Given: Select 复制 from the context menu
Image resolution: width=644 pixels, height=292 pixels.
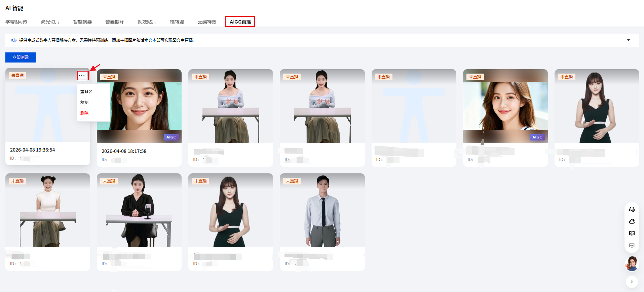Looking at the screenshot, I should coord(84,102).
